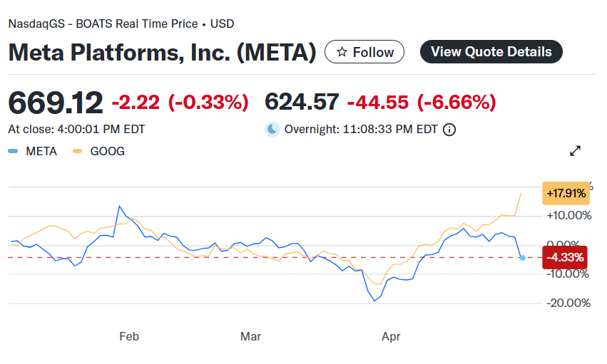Click the +10.00% y-axis label

click(x=568, y=216)
